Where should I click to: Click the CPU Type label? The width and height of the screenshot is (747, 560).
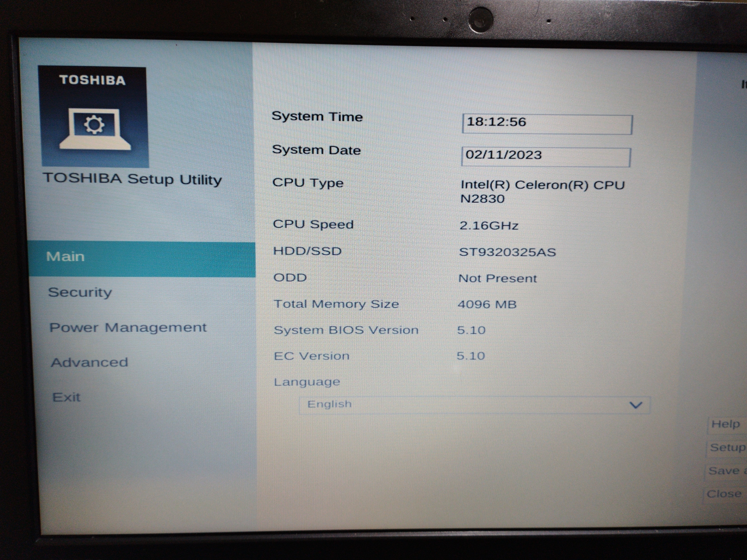[x=308, y=183]
